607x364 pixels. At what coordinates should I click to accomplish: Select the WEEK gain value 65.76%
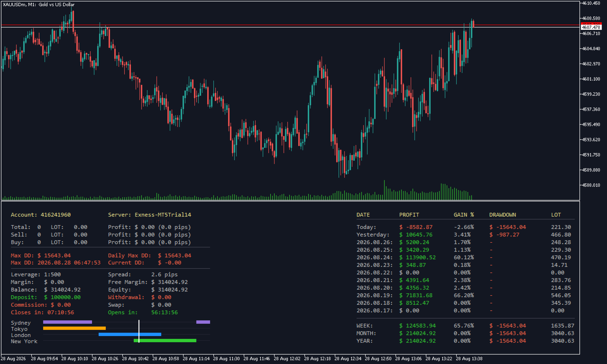[464, 326]
